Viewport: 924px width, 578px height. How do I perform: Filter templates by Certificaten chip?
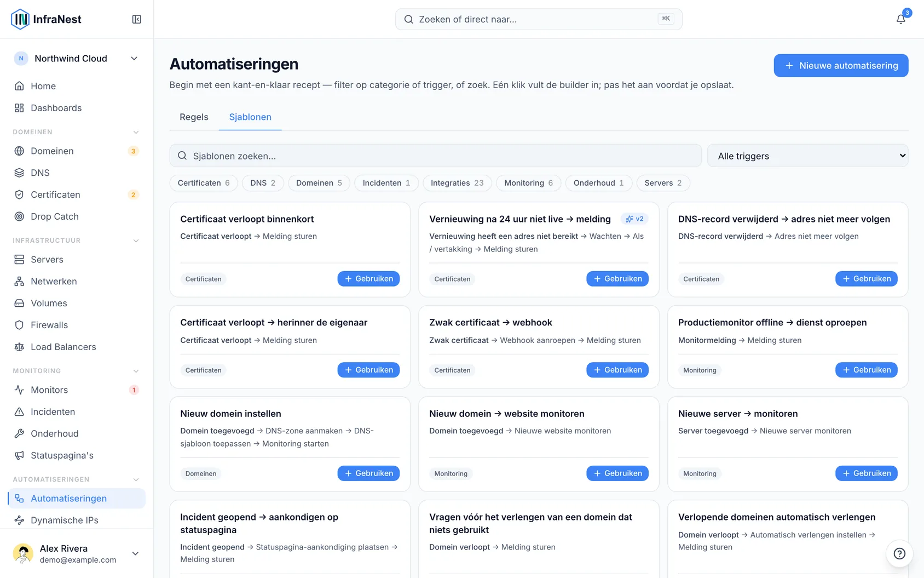pyautogui.click(x=204, y=183)
